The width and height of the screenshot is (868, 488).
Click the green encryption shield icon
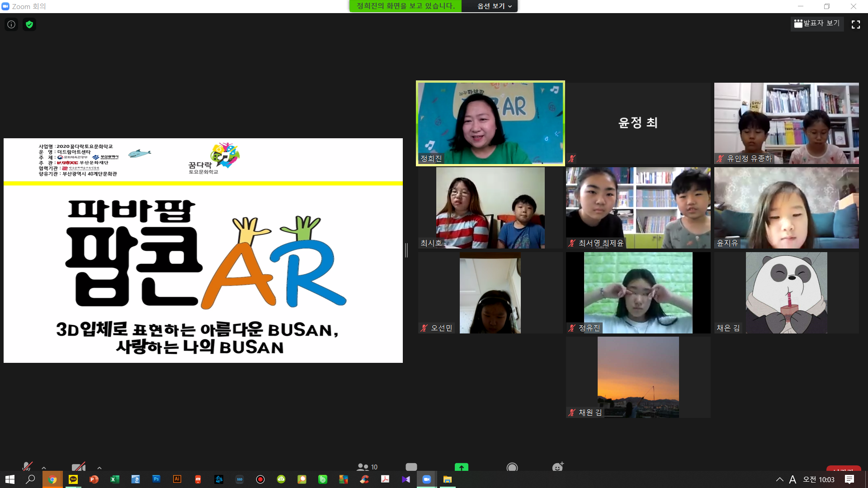(29, 24)
